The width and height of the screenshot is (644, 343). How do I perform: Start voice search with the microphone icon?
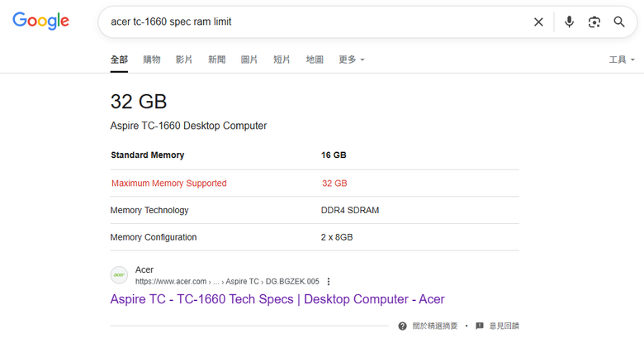click(569, 21)
